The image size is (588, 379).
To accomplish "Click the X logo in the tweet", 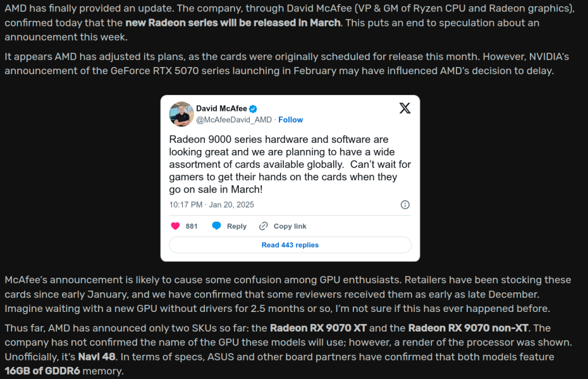I will 405,108.
